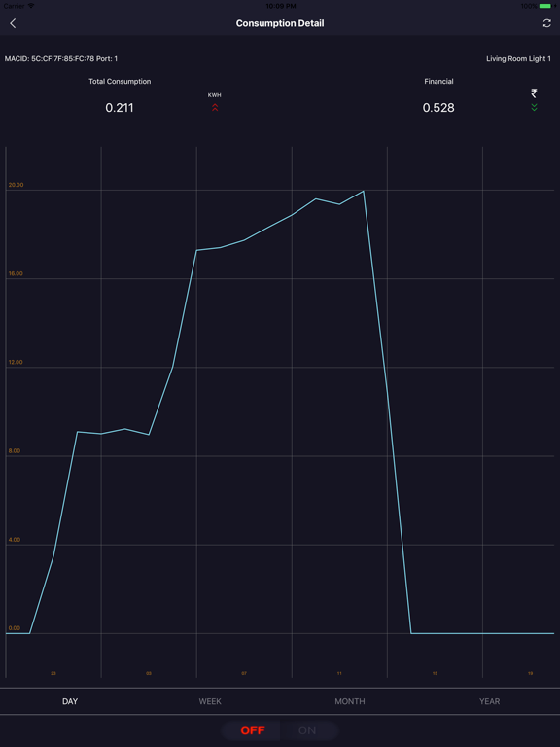Tap the Living Room Light 1 label
The width and height of the screenshot is (560, 747).
[518, 59]
